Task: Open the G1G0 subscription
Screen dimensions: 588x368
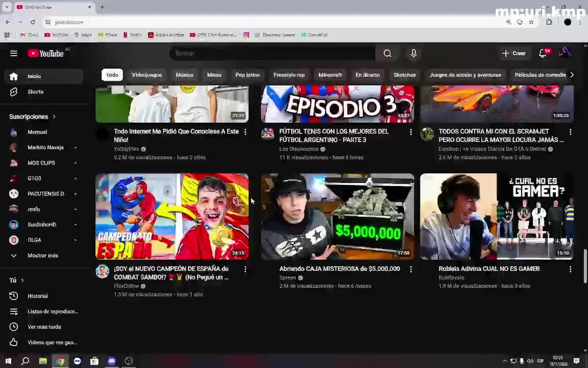Action: [x=44, y=178]
